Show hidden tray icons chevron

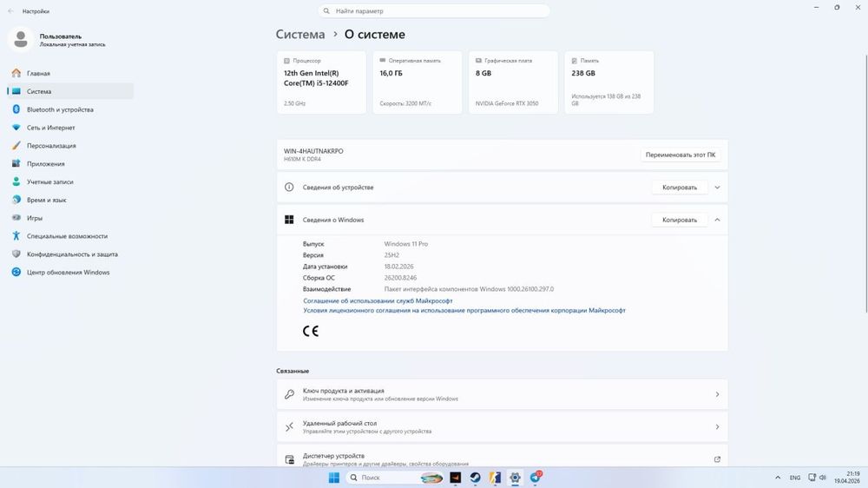778,478
